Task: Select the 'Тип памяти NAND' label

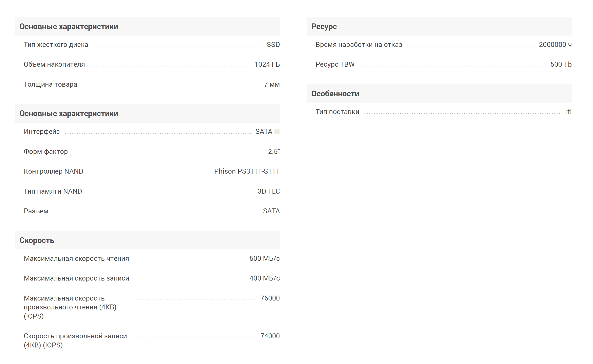Action: tap(53, 191)
